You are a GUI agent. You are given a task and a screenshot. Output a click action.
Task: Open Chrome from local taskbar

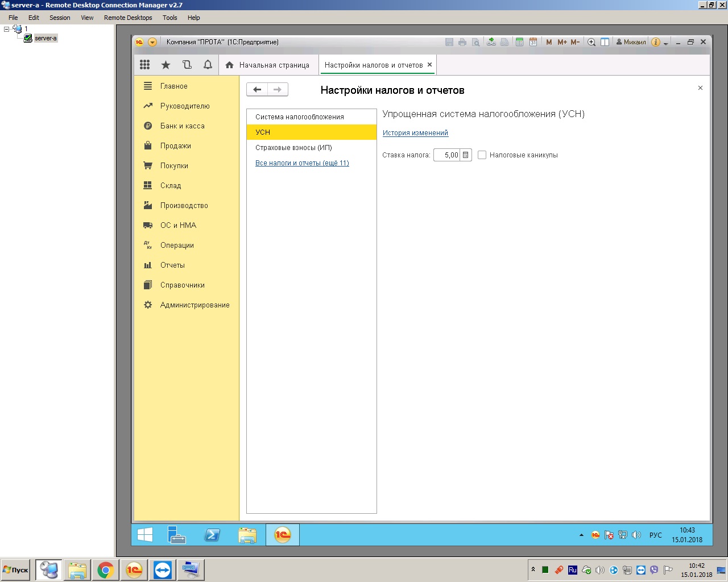pos(105,569)
